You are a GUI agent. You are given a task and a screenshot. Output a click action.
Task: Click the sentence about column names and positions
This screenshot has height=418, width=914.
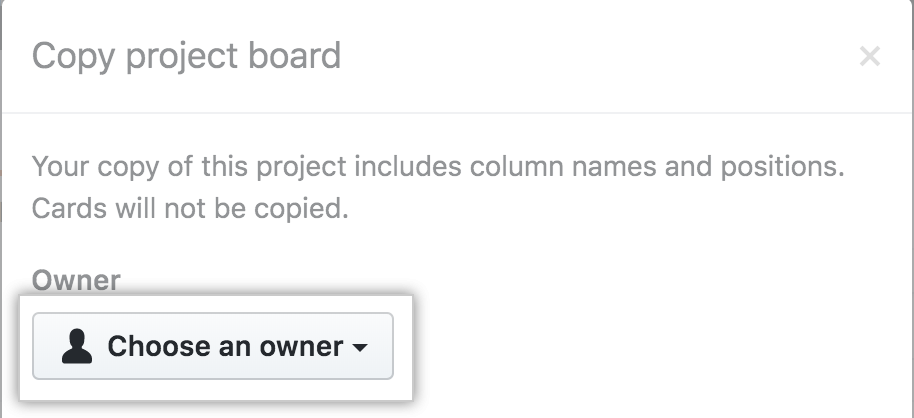pyautogui.click(x=438, y=166)
